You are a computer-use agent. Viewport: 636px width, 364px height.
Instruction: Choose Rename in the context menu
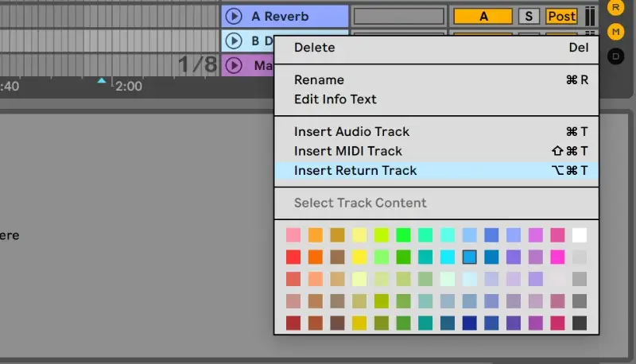pos(319,79)
